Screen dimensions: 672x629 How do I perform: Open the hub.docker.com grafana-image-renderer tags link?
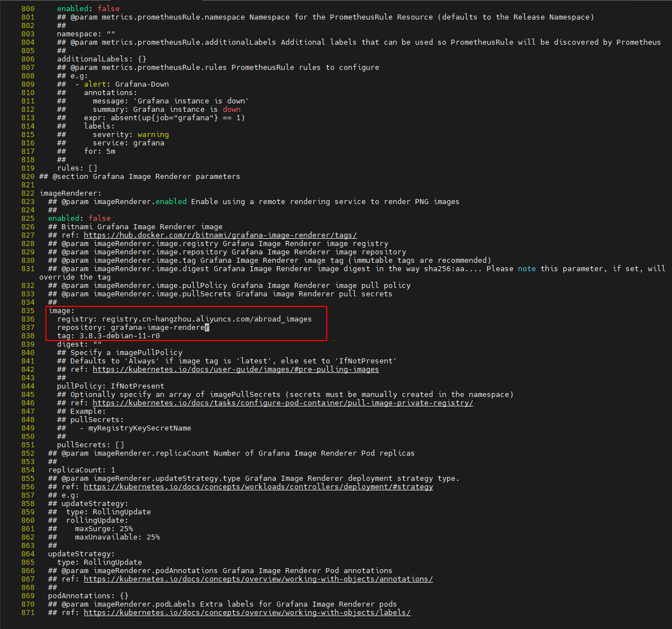220,235
